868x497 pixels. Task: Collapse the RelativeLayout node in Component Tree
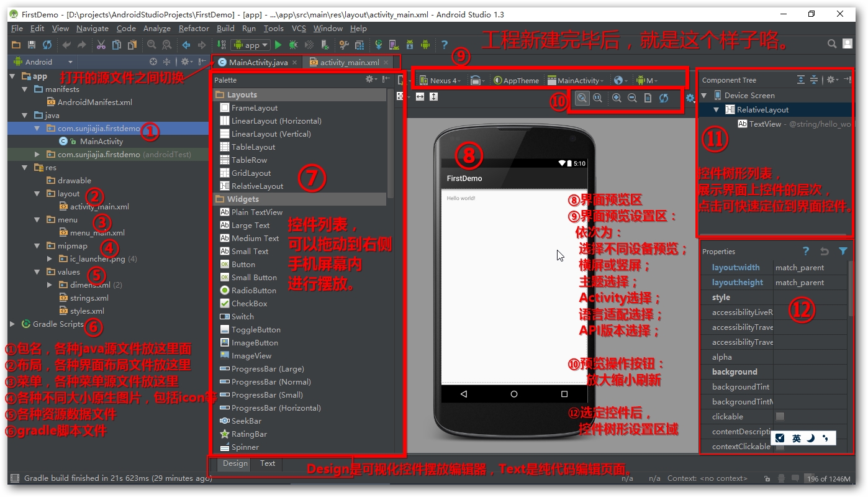[x=716, y=109]
